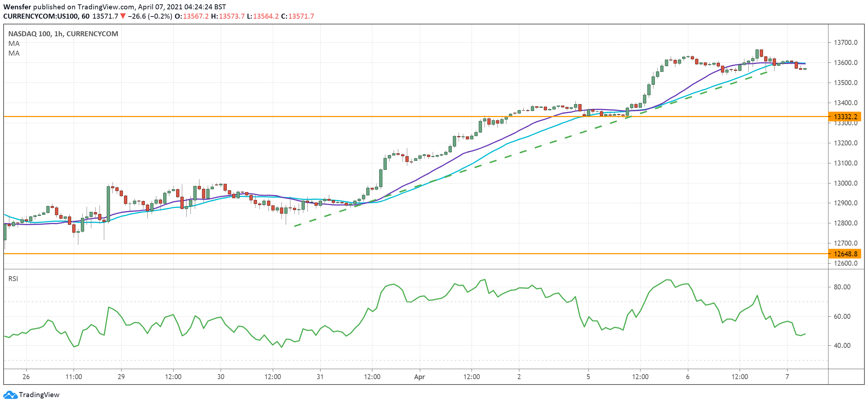Click the RSI indicator label

coord(13,279)
